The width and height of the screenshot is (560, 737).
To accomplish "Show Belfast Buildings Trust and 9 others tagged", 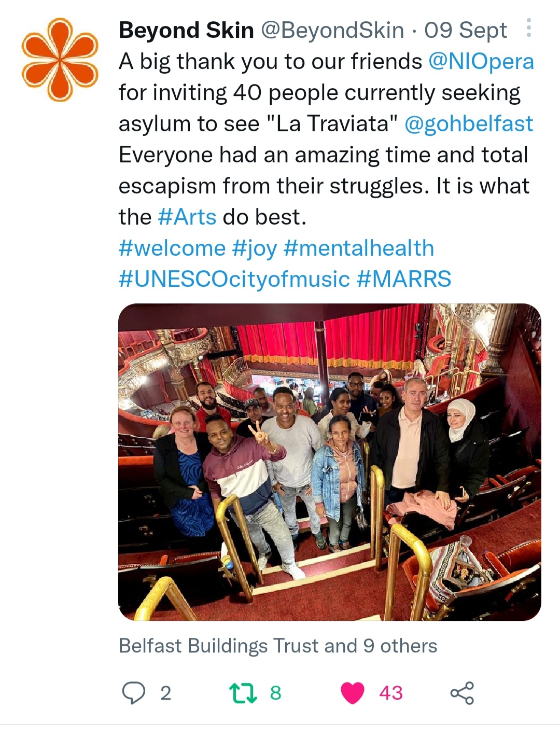I will pyautogui.click(x=278, y=646).
